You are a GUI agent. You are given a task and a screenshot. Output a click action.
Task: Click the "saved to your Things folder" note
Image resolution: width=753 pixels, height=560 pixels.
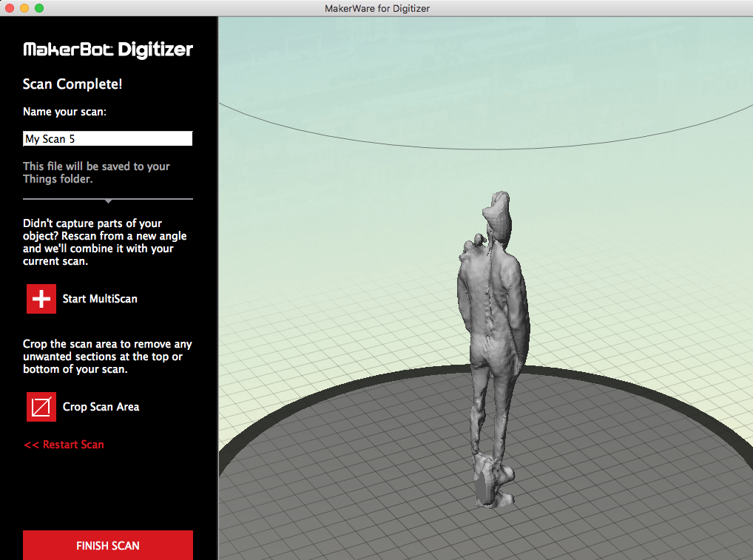click(96, 172)
